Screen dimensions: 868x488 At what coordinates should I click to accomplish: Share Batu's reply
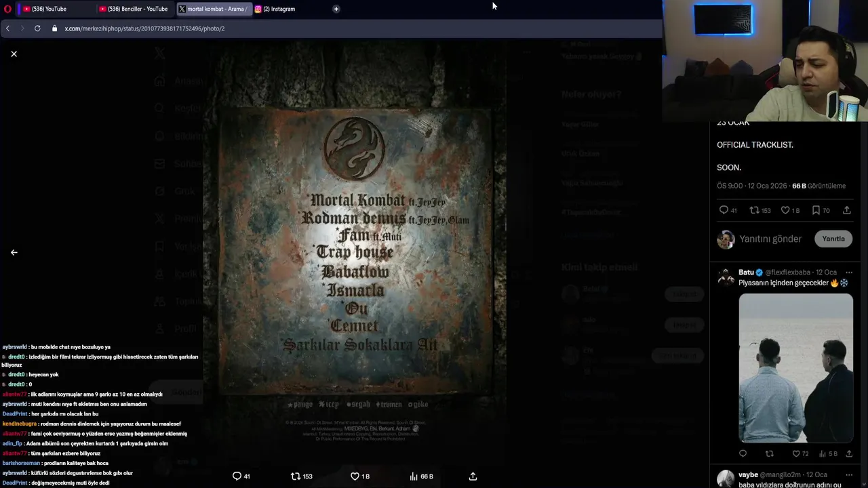pos(849,453)
